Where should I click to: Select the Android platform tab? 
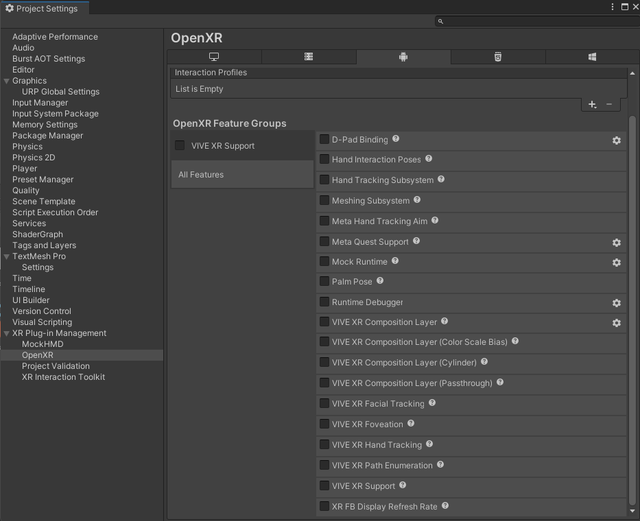coord(403,57)
